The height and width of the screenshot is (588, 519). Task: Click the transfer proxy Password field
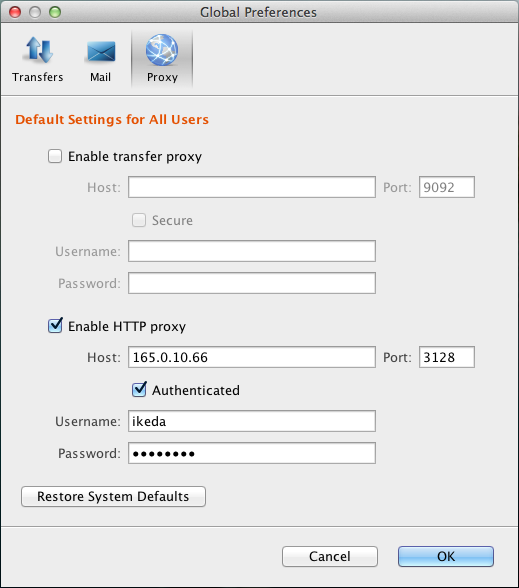[x=252, y=283]
